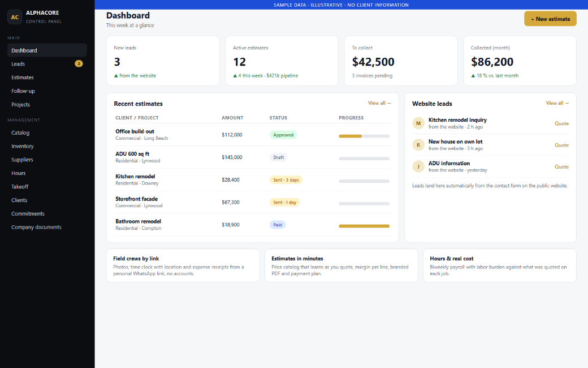Open the Clients list

click(47, 200)
